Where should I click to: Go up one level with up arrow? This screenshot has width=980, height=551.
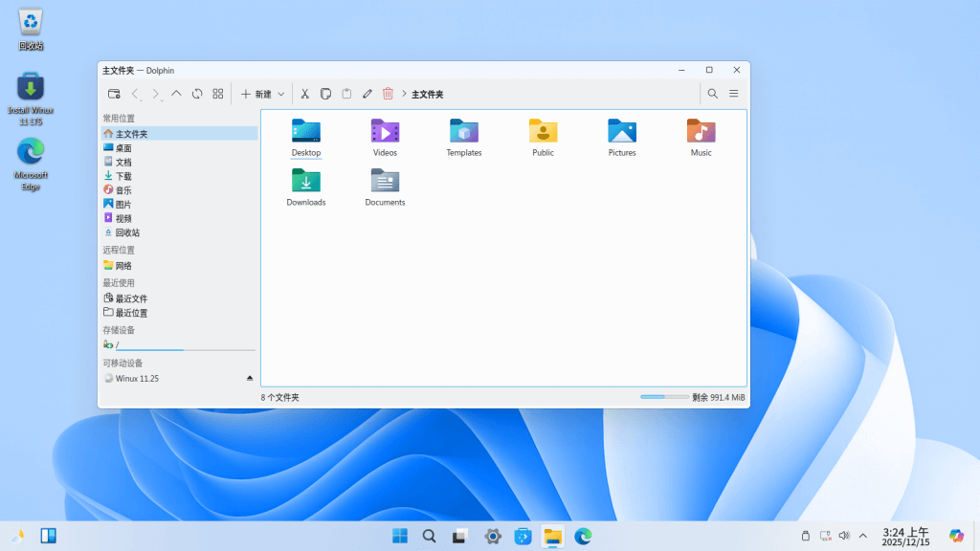[176, 94]
